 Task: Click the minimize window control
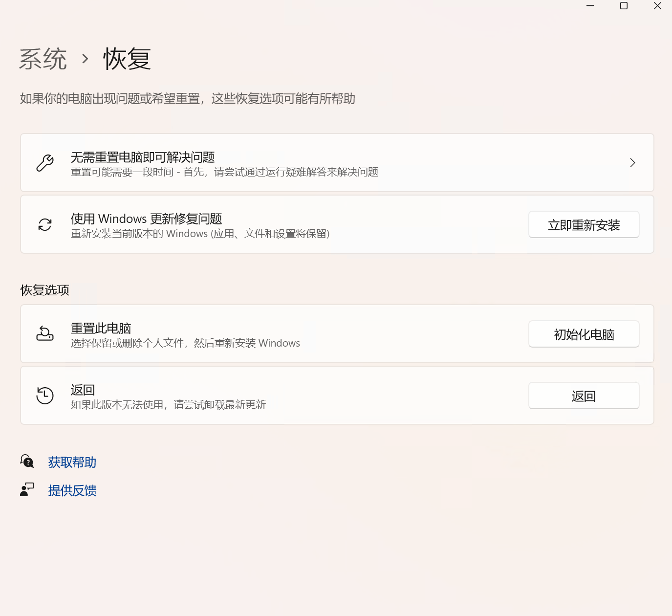click(x=590, y=6)
